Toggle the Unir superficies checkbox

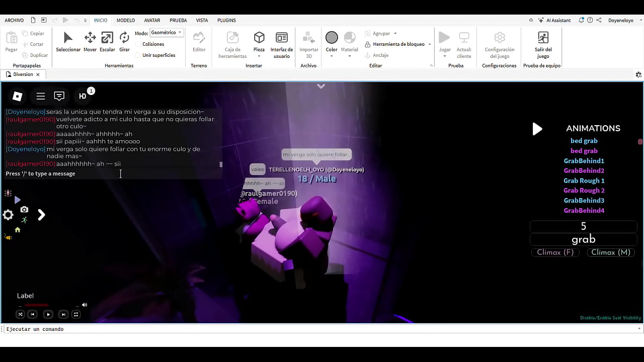tap(138, 55)
